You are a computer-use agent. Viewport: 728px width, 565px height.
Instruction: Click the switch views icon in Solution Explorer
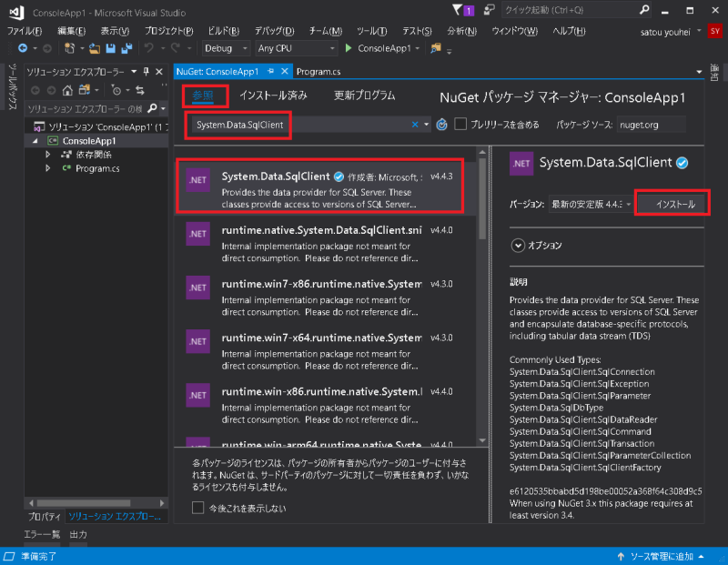84,90
